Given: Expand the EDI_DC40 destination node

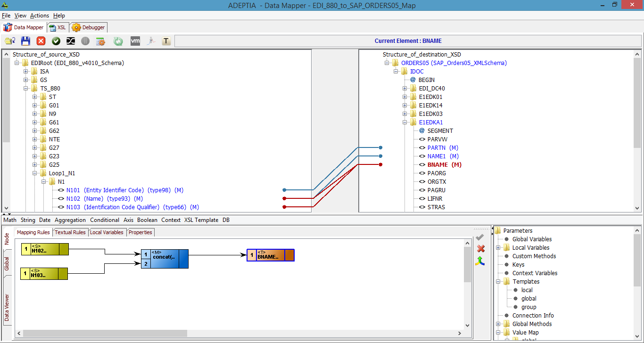Looking at the screenshot, I should click(x=405, y=89).
